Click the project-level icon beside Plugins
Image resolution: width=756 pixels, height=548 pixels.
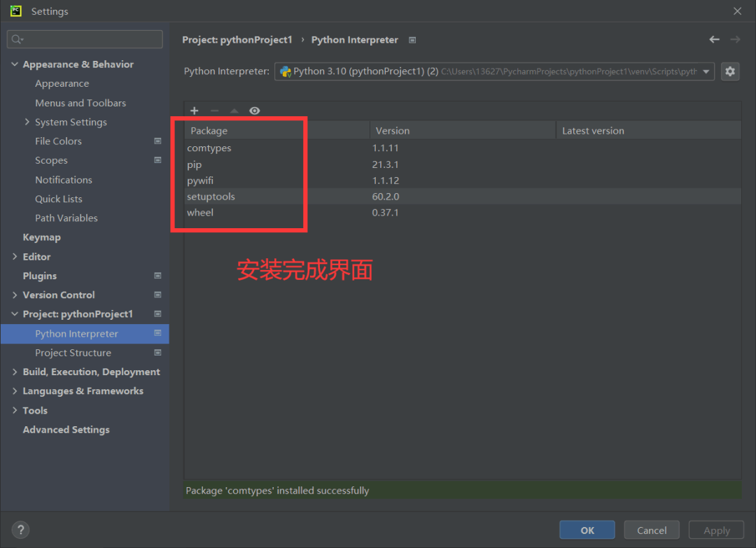[x=157, y=276]
